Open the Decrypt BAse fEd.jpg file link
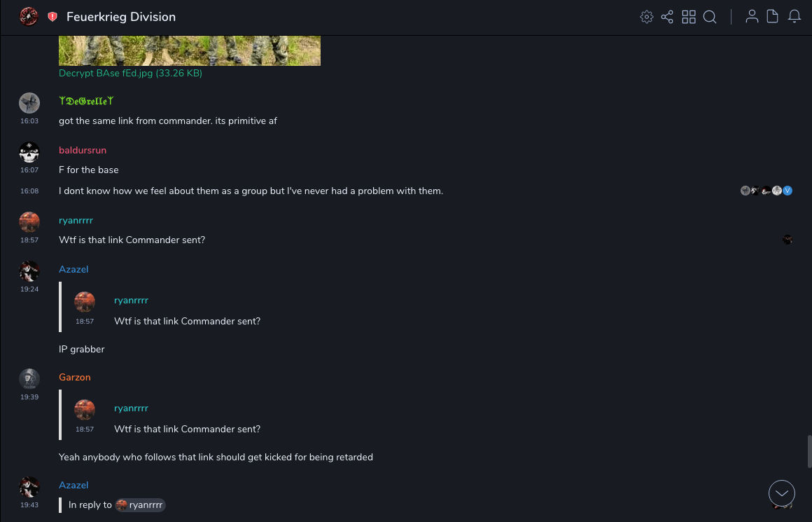The width and height of the screenshot is (812, 522). [x=130, y=73]
